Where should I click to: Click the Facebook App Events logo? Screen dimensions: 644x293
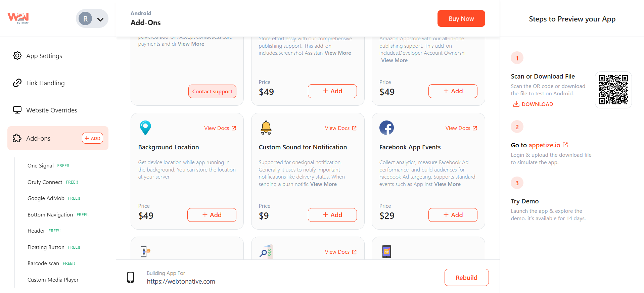pos(386,128)
